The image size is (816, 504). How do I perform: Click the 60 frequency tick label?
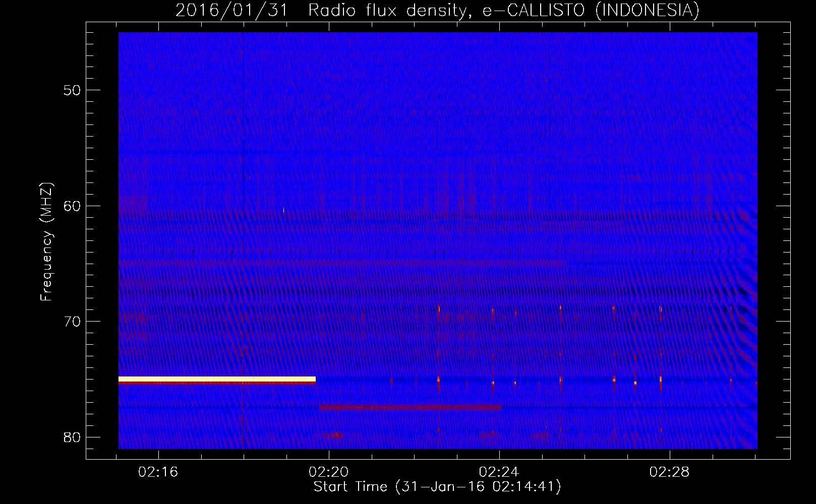[x=72, y=206]
